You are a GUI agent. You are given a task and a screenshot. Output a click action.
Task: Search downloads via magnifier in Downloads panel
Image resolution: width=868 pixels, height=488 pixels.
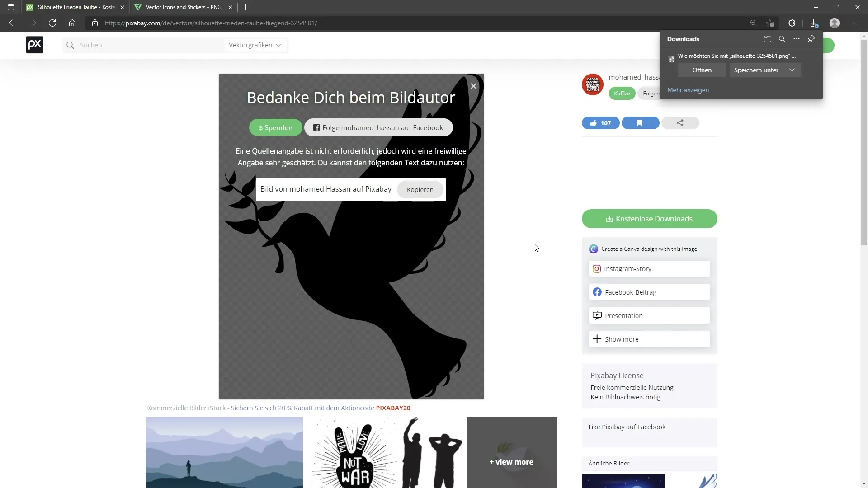pyautogui.click(x=782, y=39)
